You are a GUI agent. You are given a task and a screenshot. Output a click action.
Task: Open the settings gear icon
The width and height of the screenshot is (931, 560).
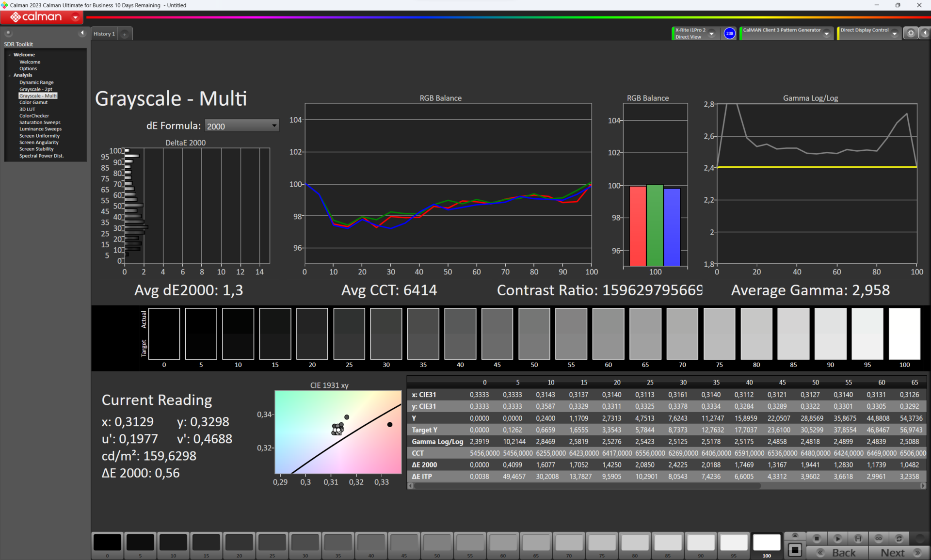click(911, 33)
